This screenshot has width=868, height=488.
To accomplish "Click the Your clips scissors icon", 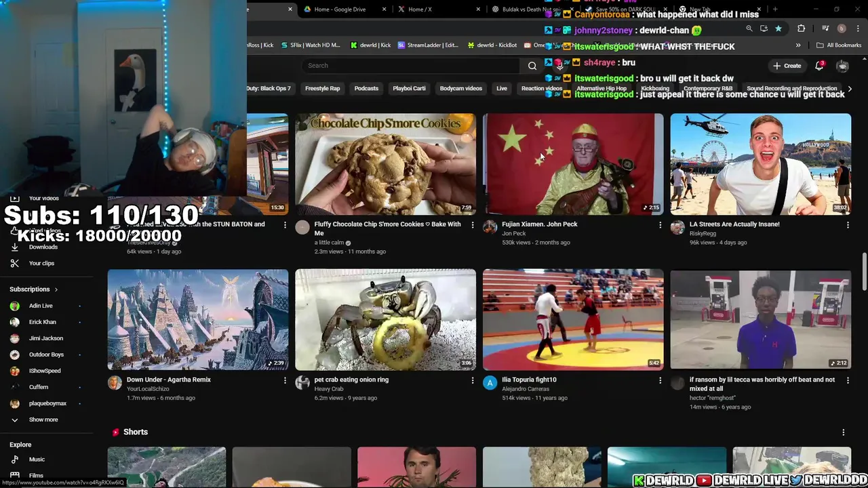I will [x=15, y=263].
